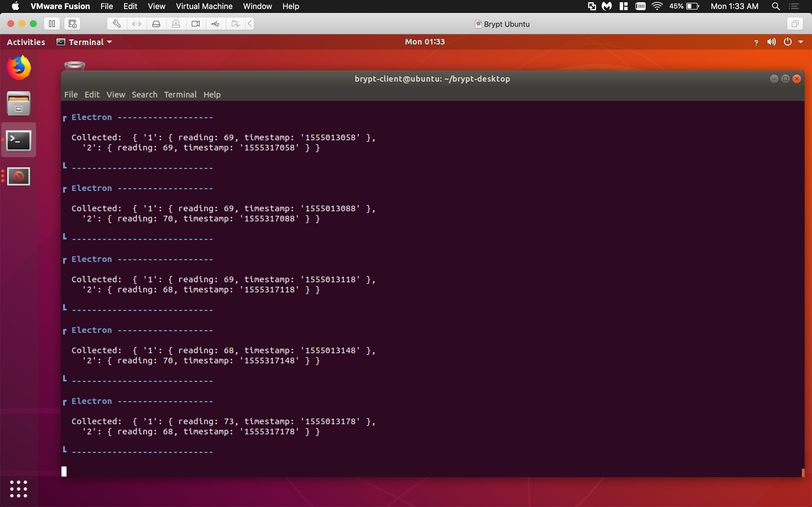The width and height of the screenshot is (812, 507).
Task: Open the terminal's Search menu
Action: click(144, 95)
